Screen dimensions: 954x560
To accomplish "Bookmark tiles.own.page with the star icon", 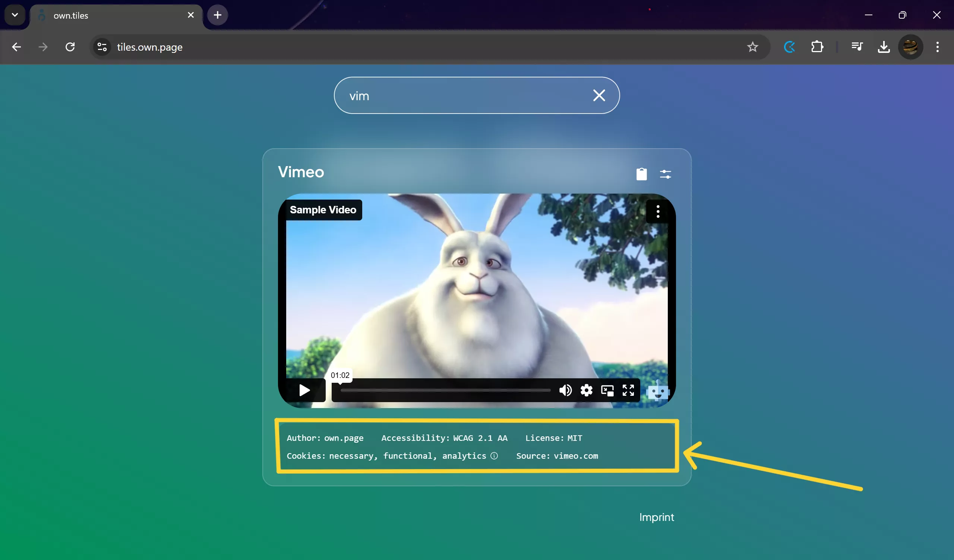I will coord(753,47).
